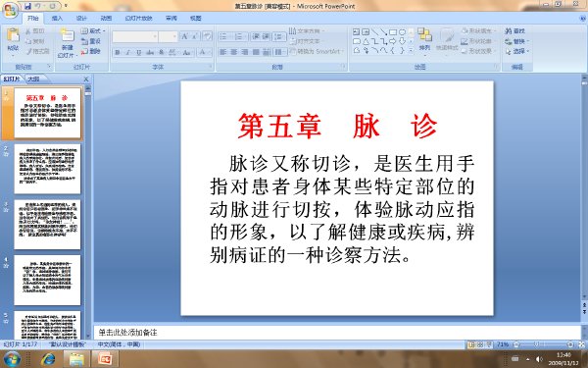This screenshot has height=368, width=588.
Task: Click the bulleted list icon
Action: pos(223,36)
